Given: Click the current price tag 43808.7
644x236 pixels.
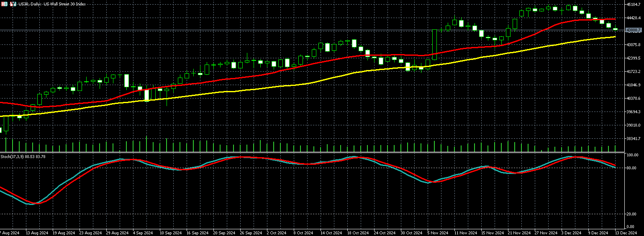Looking at the screenshot, I should 633,30.
